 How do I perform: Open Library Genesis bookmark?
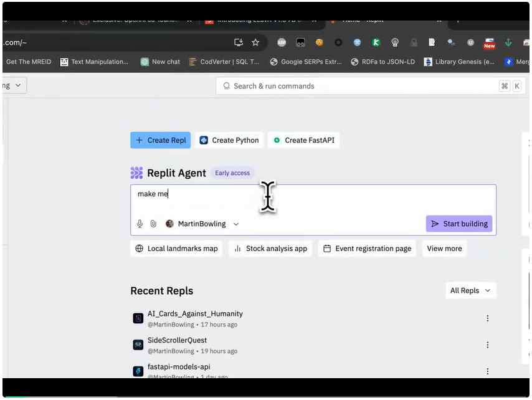tap(459, 62)
